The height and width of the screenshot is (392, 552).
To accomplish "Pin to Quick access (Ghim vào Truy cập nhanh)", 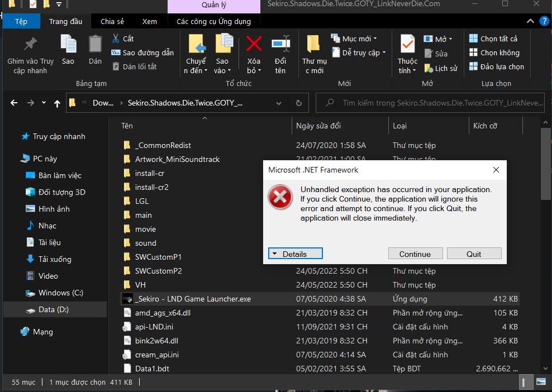I will pyautogui.click(x=30, y=55).
